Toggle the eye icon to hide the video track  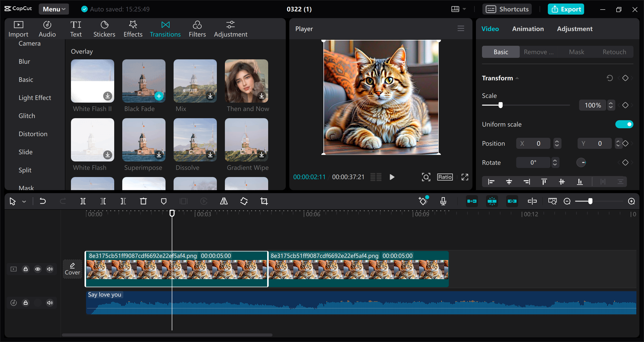(x=38, y=269)
